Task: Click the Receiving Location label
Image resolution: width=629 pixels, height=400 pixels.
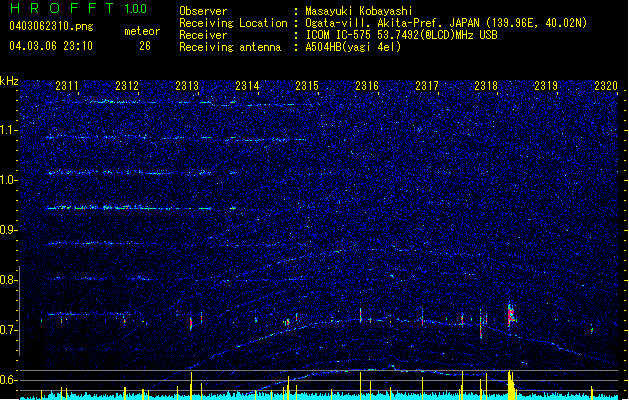Action: [x=233, y=23]
